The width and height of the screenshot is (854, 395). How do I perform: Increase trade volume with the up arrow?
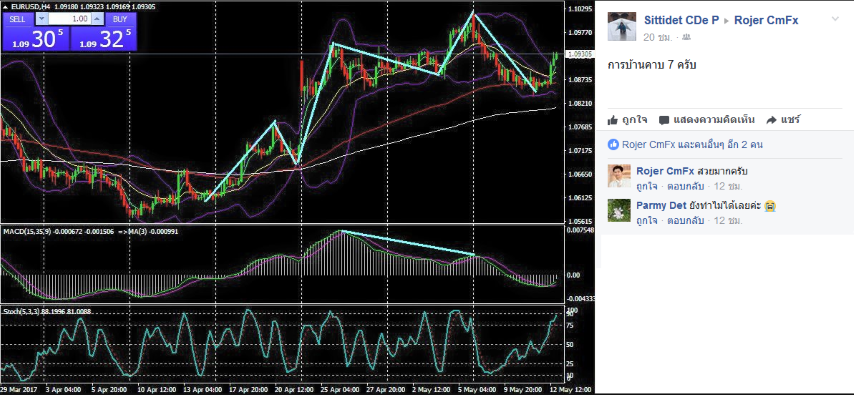point(96,19)
